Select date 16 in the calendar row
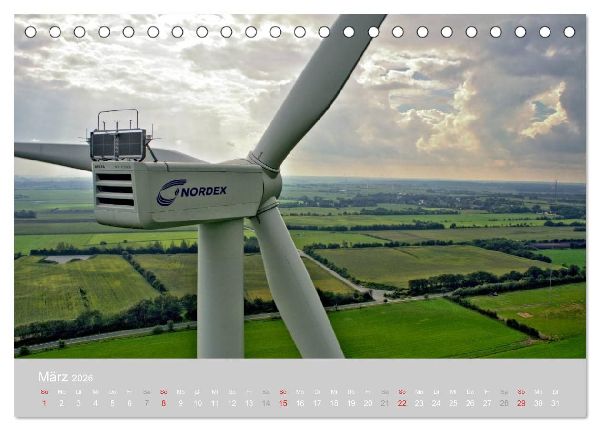The width and height of the screenshot is (600, 431). click(300, 403)
